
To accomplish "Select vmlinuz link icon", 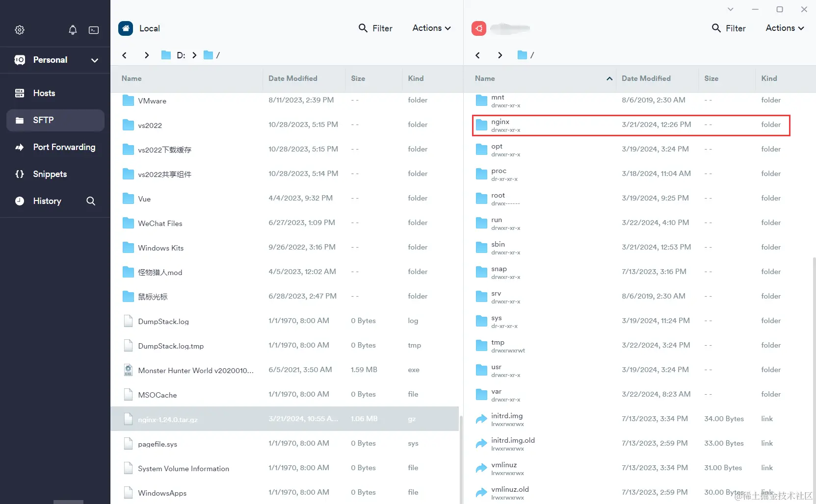I will pos(481,468).
